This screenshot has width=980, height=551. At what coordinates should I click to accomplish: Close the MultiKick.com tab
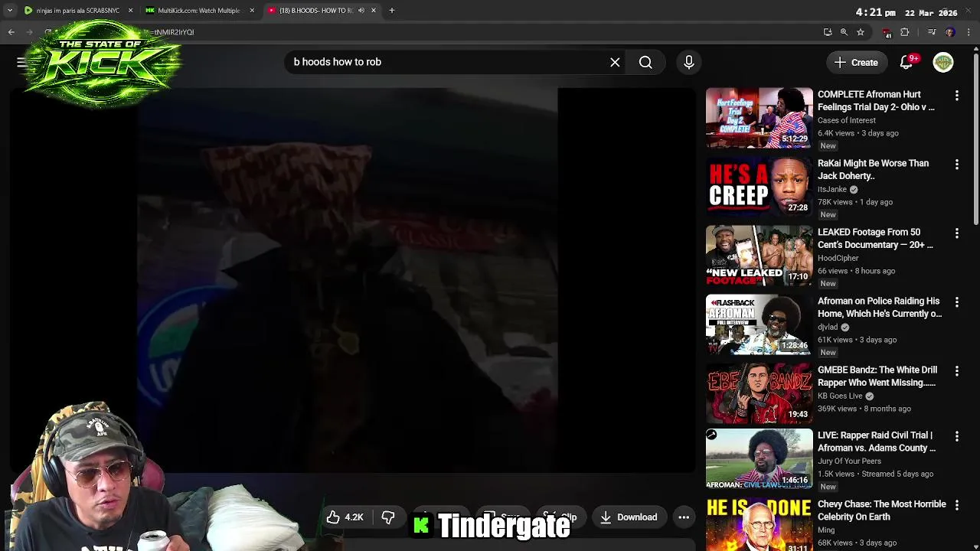click(252, 11)
